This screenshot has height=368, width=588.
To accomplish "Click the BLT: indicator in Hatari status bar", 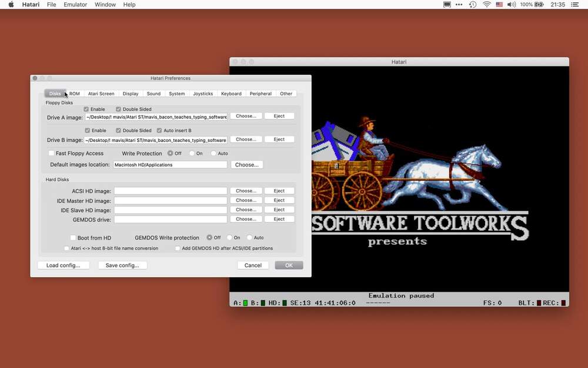I will tap(539, 303).
